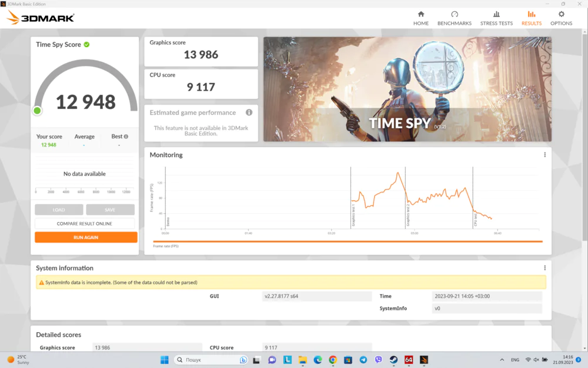Click the CPU test marker in chart
The width and height of the screenshot is (588, 368).
tap(475, 218)
